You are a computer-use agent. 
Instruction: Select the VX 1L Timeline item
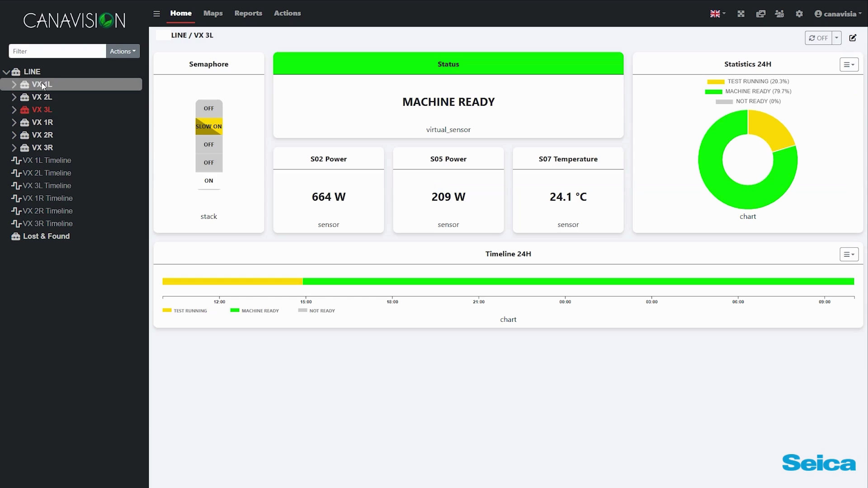(x=47, y=160)
